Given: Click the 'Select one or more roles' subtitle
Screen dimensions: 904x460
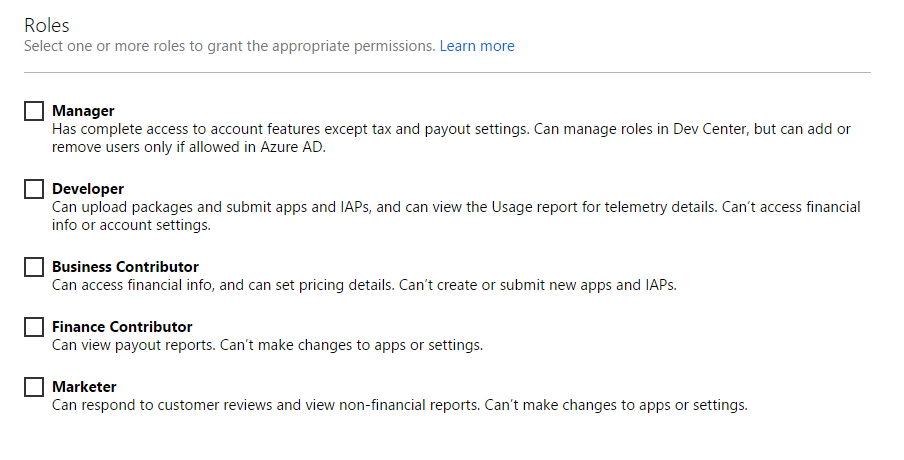Looking at the screenshot, I should click(x=229, y=46).
